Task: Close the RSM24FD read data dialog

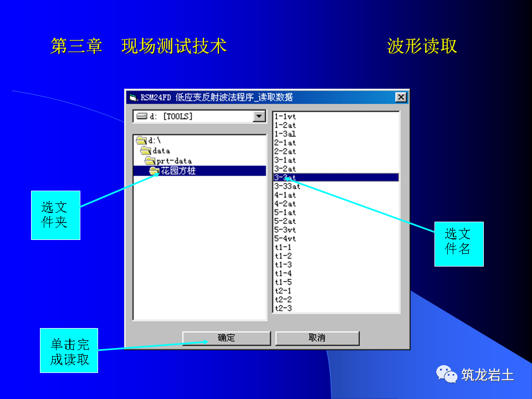Action: pyautogui.click(x=401, y=98)
